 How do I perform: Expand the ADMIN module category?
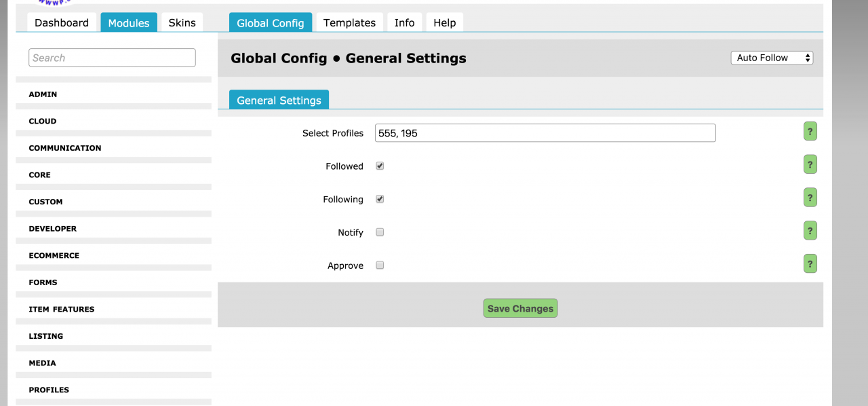point(43,94)
